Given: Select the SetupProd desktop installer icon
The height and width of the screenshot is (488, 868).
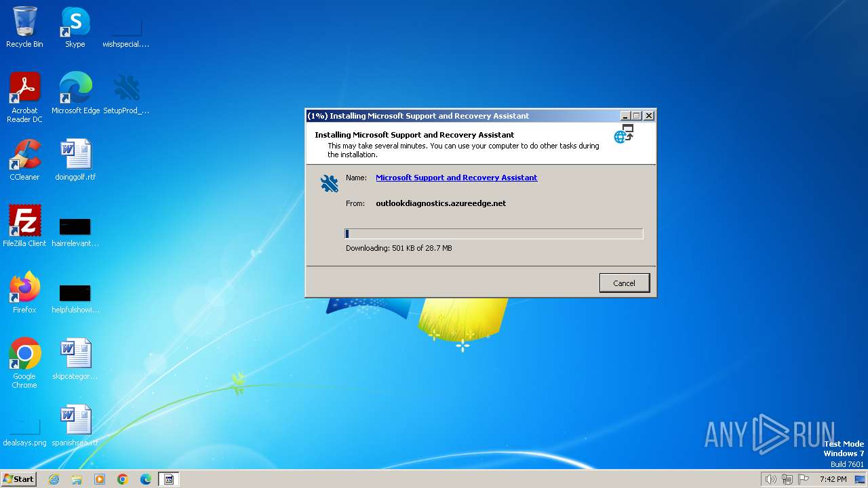Looking at the screenshot, I should point(126,94).
